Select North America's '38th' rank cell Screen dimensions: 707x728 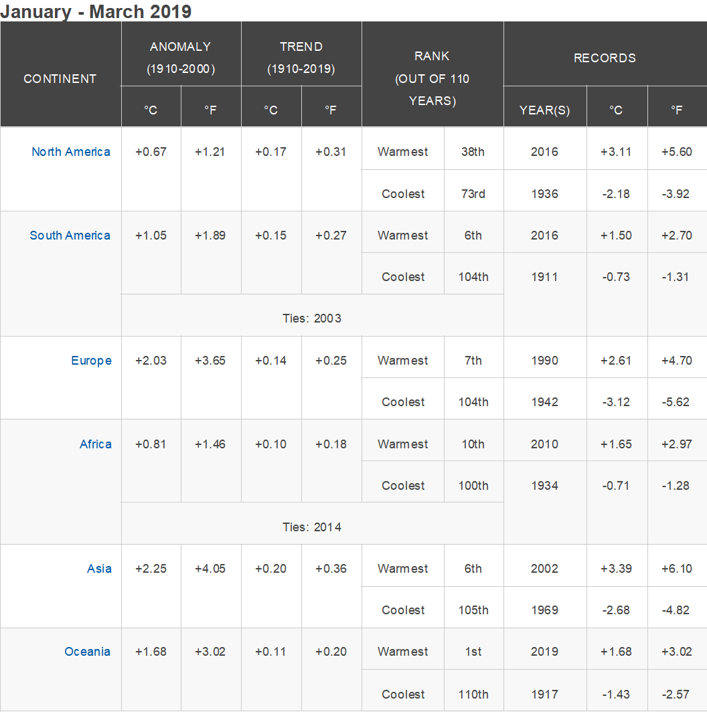(x=473, y=152)
